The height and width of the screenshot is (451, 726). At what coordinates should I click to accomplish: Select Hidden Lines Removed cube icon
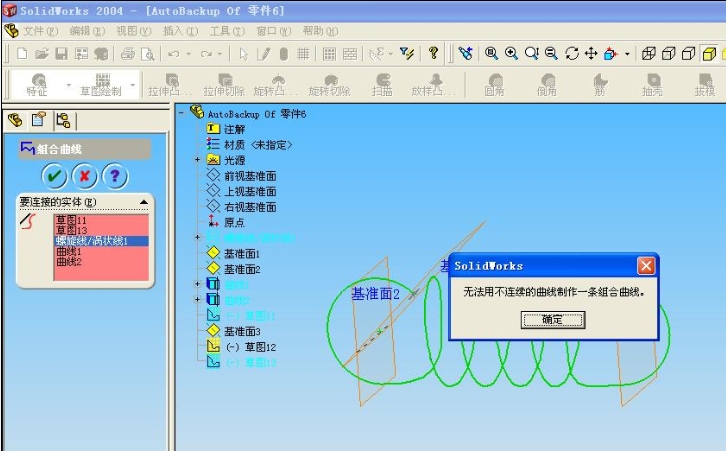[689, 54]
